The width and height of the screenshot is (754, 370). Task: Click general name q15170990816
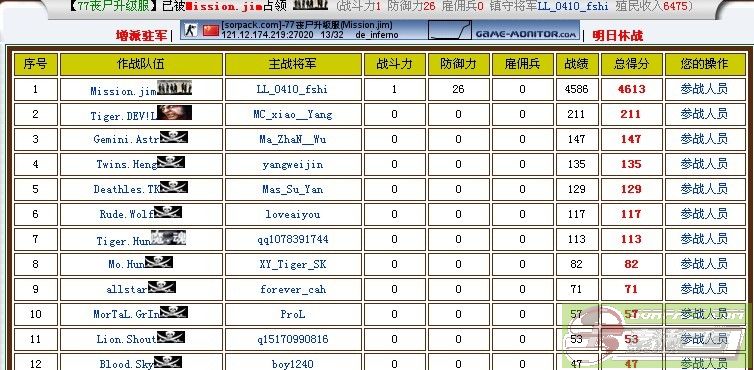click(292, 340)
